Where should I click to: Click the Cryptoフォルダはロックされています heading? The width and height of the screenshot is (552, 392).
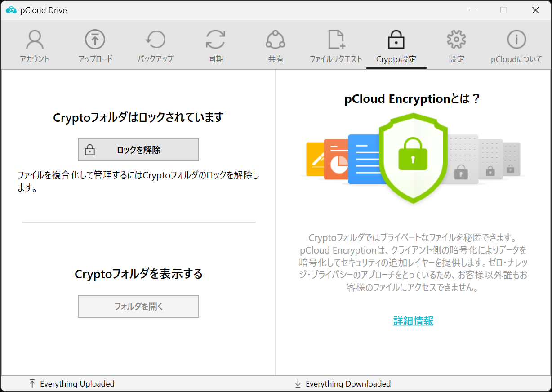[x=138, y=118]
